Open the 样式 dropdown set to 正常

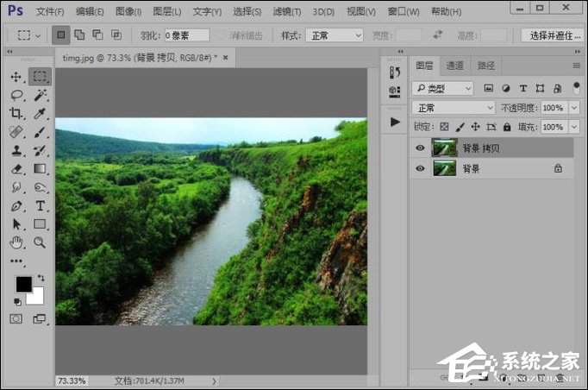(335, 35)
